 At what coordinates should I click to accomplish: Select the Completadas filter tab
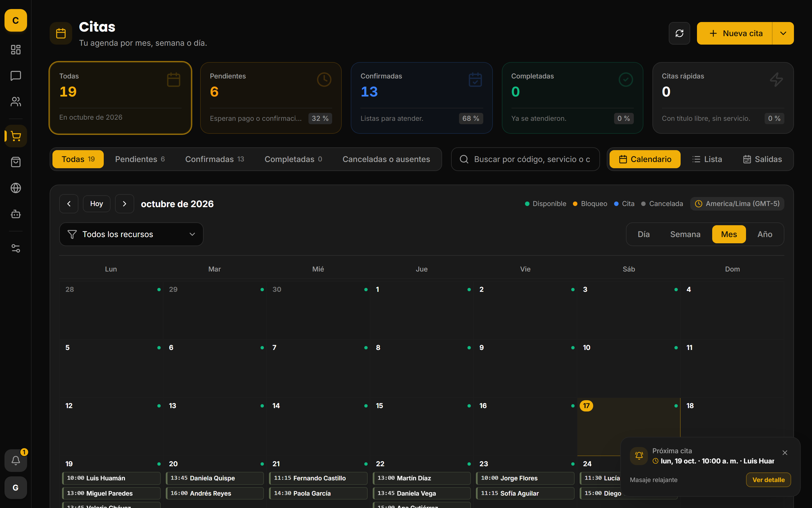coord(293,159)
